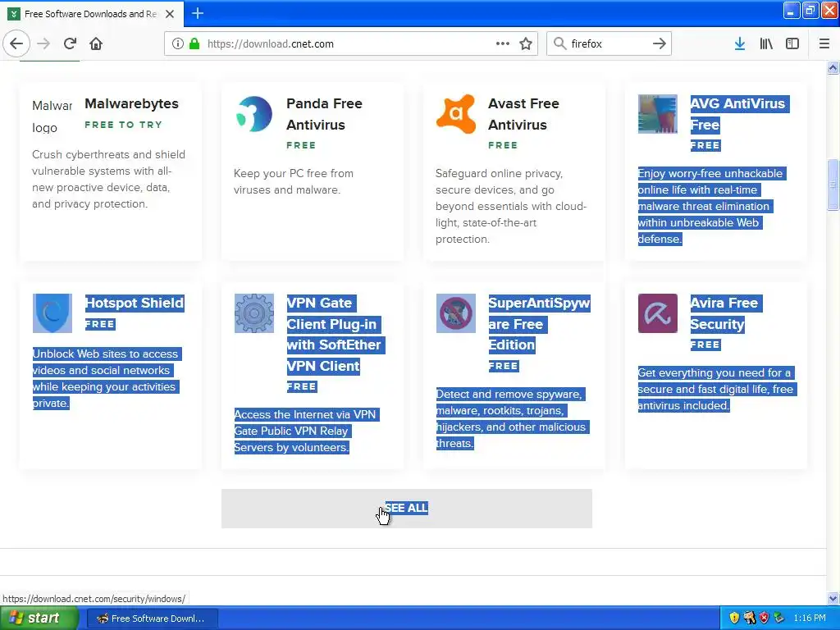Click the green padlock security icon
The height and width of the screenshot is (630, 840).
point(194,43)
